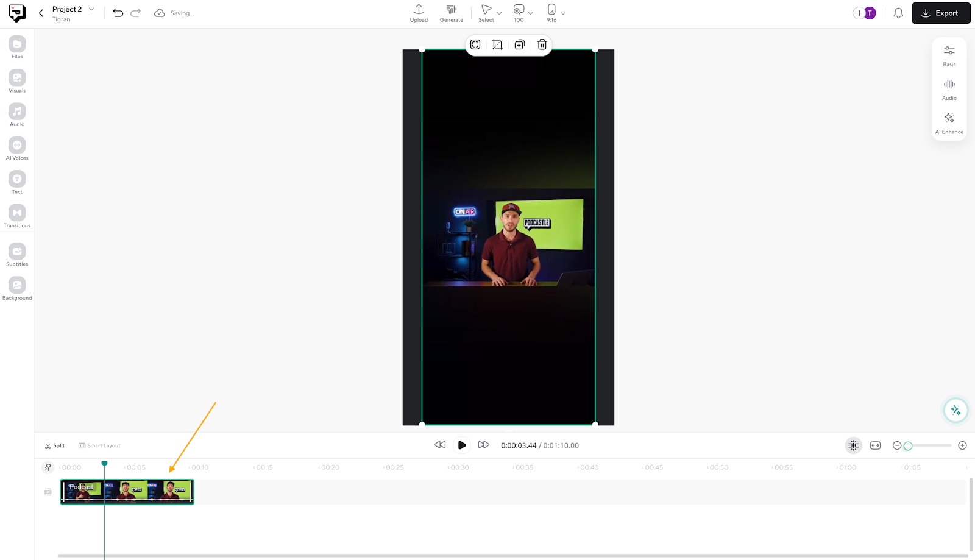Viewport: 975px width, 560px height.
Task: Click the Podcastle logo icon
Action: tap(17, 13)
